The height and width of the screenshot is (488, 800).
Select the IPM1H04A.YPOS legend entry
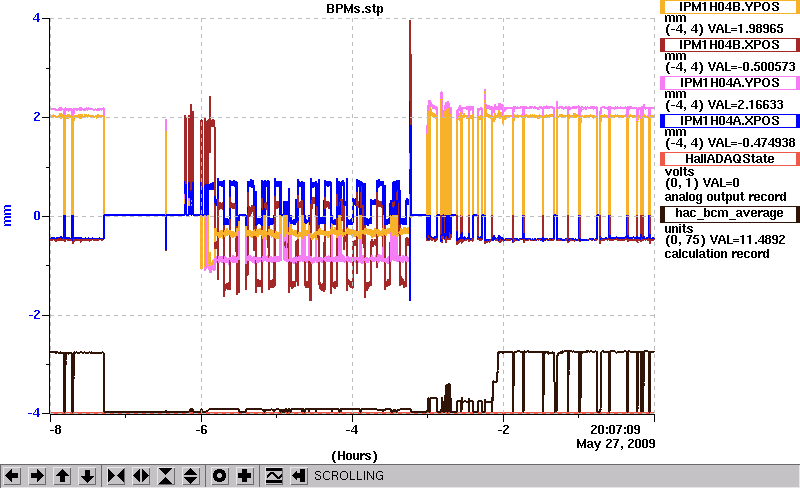point(730,83)
